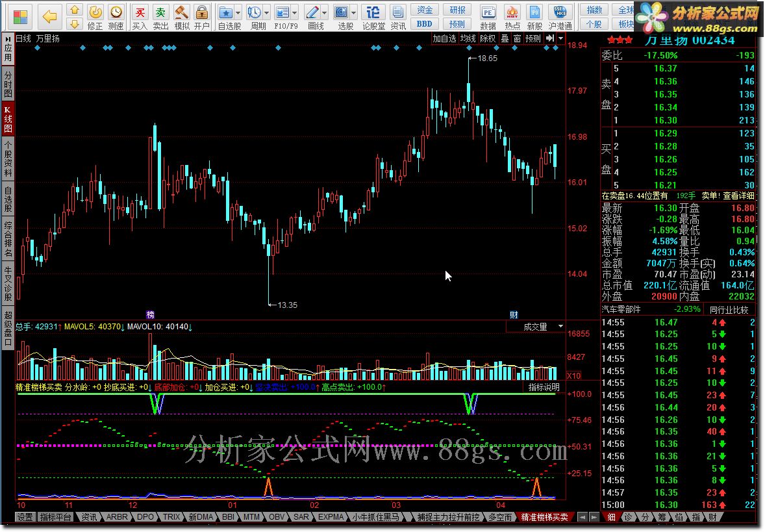Click 加自选 to add to watchlist

click(444, 38)
